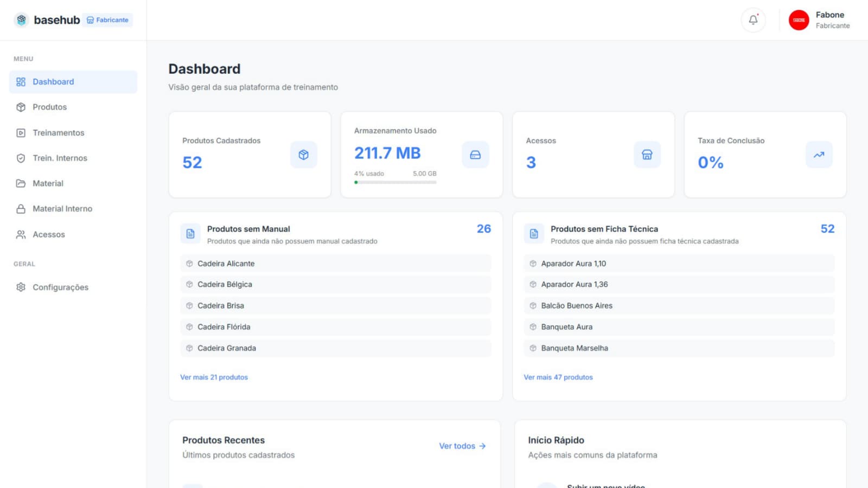
Task: Click the 52 value in Produtos Cadastrados
Action: [192, 163]
